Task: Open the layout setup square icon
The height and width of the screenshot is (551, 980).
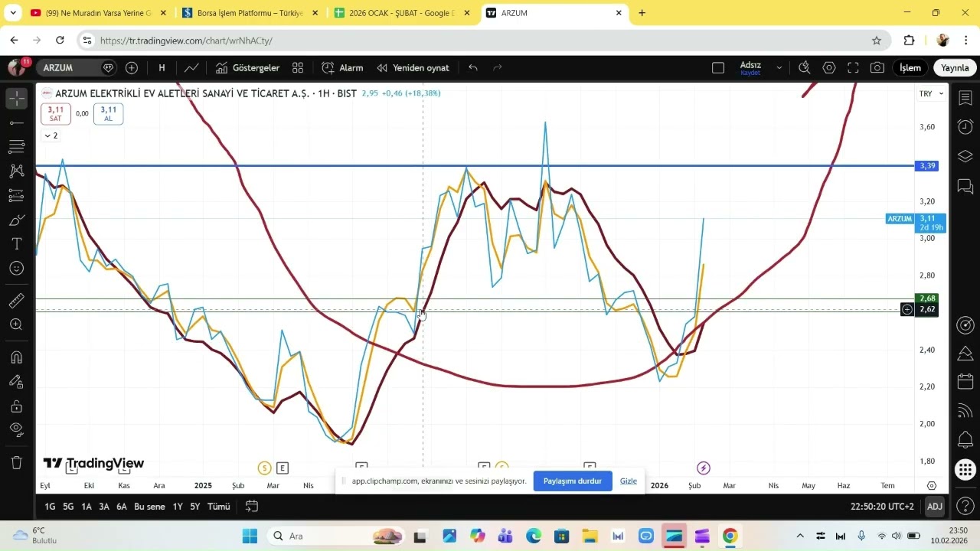Action: [718, 67]
